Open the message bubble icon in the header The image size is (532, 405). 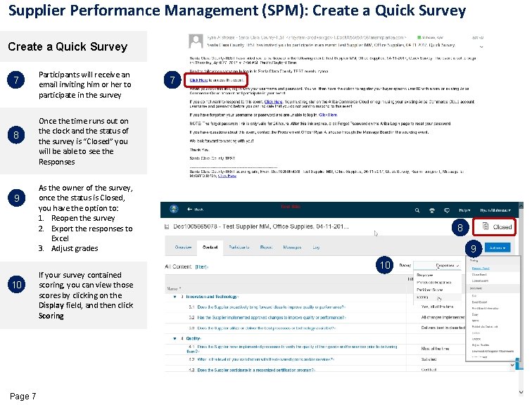[447, 210]
